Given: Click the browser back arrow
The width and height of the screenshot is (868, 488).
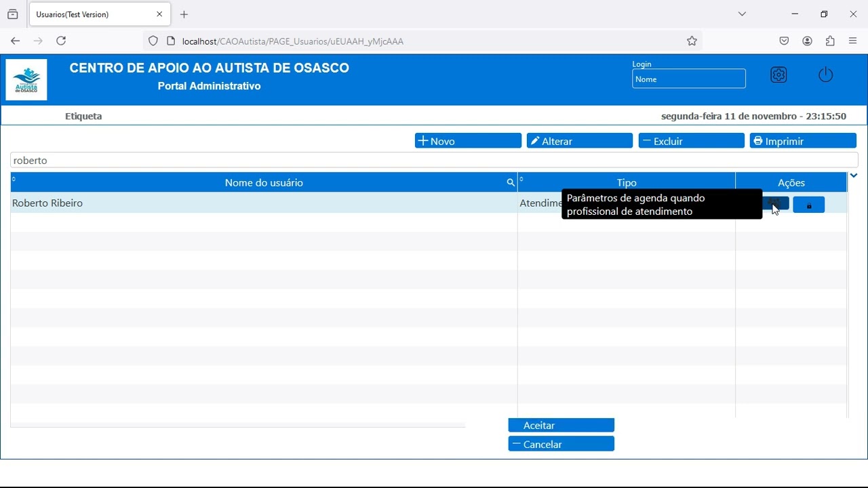Looking at the screenshot, I should 15,41.
